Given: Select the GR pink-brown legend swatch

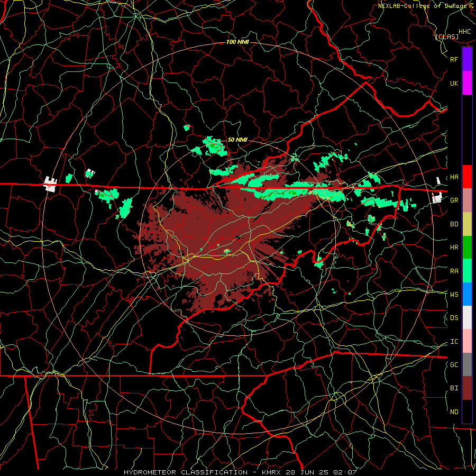Looking at the screenshot, I should [467, 200].
